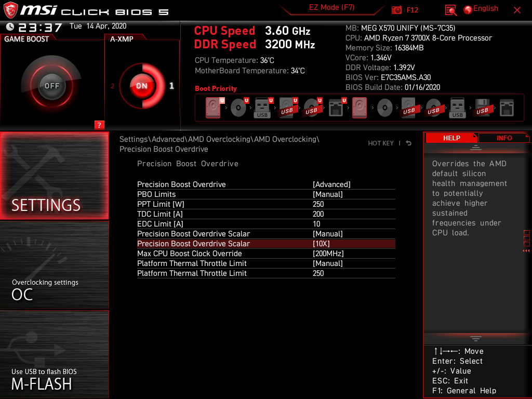
Task: Change PBO Limits [Manual] option
Action: 327,194
